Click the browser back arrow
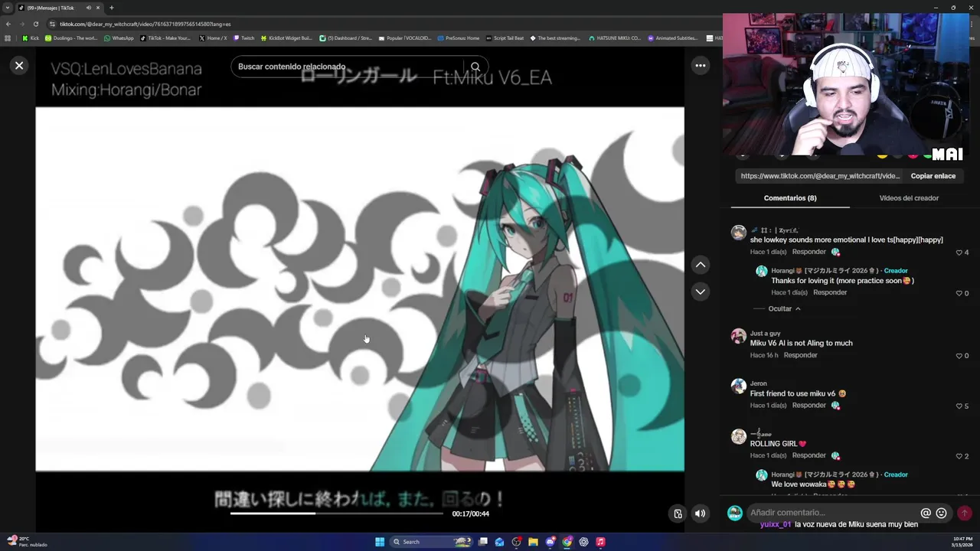Viewport: 980px width, 551px height. pyautogui.click(x=8, y=24)
